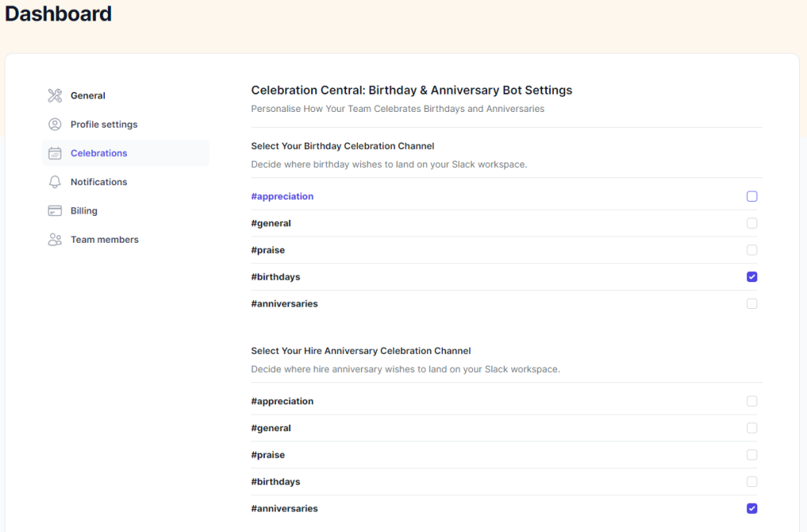Go to the Billing section
The width and height of the screenshot is (807, 532).
84,211
